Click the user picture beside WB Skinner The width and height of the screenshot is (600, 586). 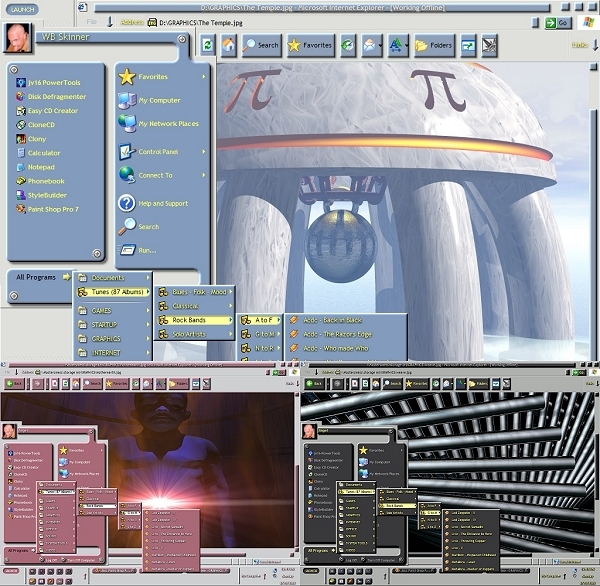17,38
